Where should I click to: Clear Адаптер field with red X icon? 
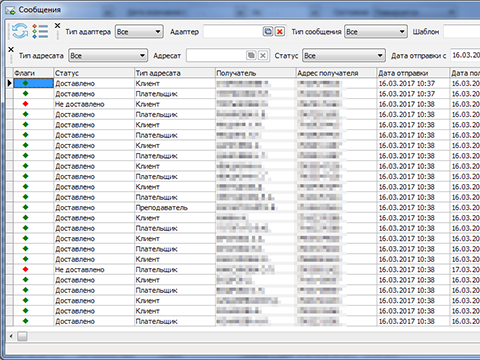pyautogui.click(x=280, y=32)
